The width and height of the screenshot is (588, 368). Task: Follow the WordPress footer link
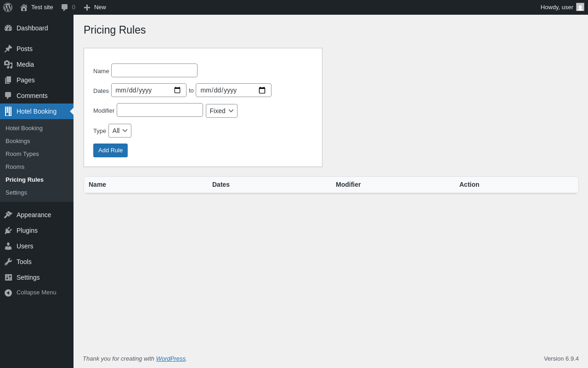point(170,358)
